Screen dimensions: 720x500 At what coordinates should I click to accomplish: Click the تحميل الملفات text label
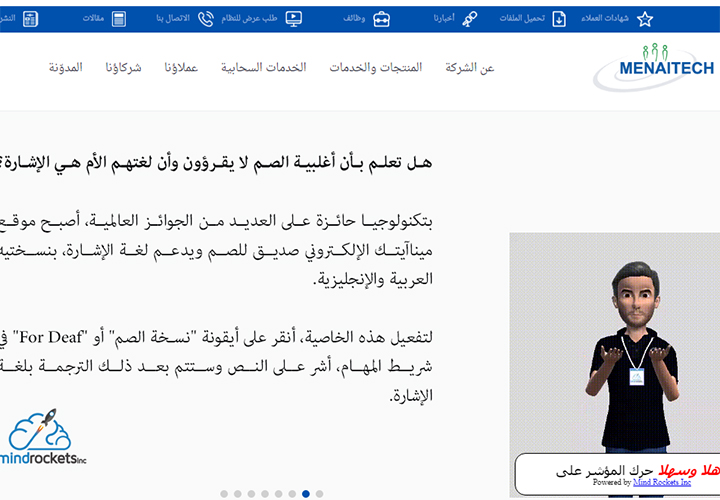[522, 18]
